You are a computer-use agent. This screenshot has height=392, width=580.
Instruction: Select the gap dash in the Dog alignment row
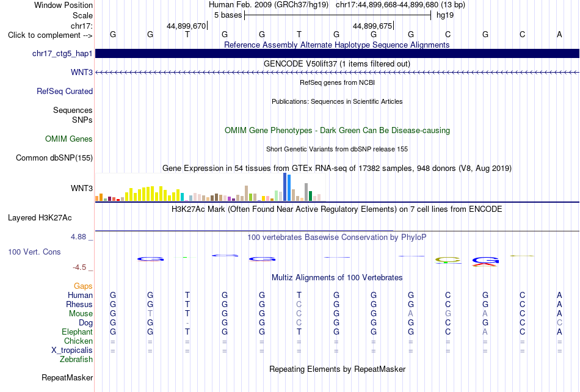coord(187,323)
